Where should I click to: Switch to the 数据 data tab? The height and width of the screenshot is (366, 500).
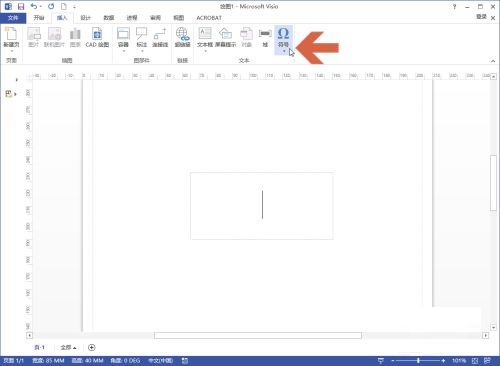(x=109, y=18)
